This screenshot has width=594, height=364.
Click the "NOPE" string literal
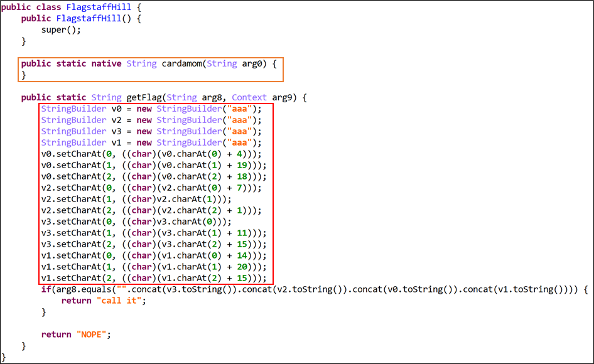91,335
